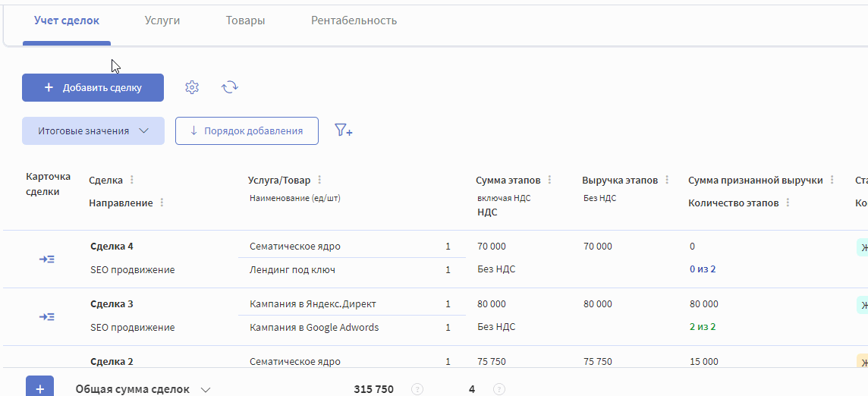Open the three-dot menu beside Сумма этапов
This screenshot has width=868, height=396.
[549, 180]
